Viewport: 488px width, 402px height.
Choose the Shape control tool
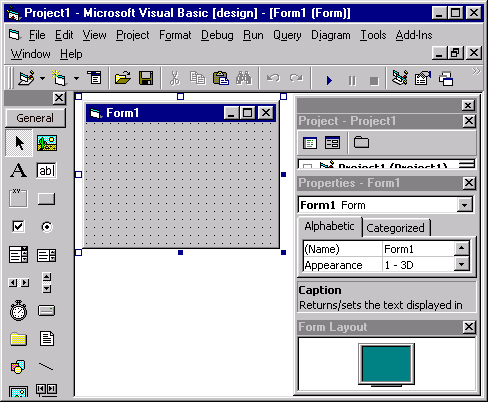18,367
